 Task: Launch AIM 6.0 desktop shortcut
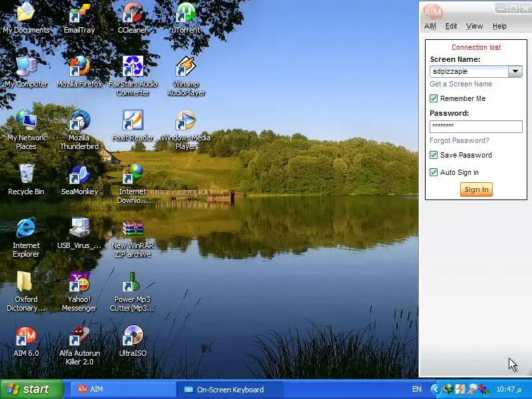point(26,341)
